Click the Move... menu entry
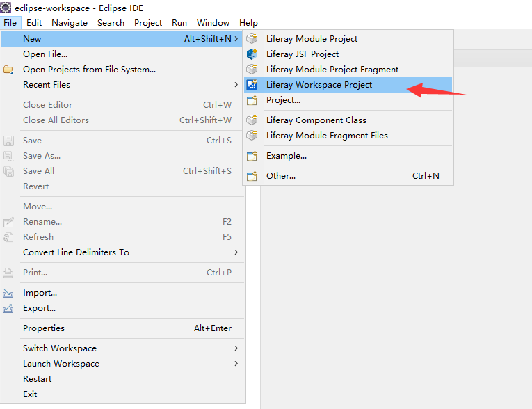This screenshot has width=532, height=409. 122,207
